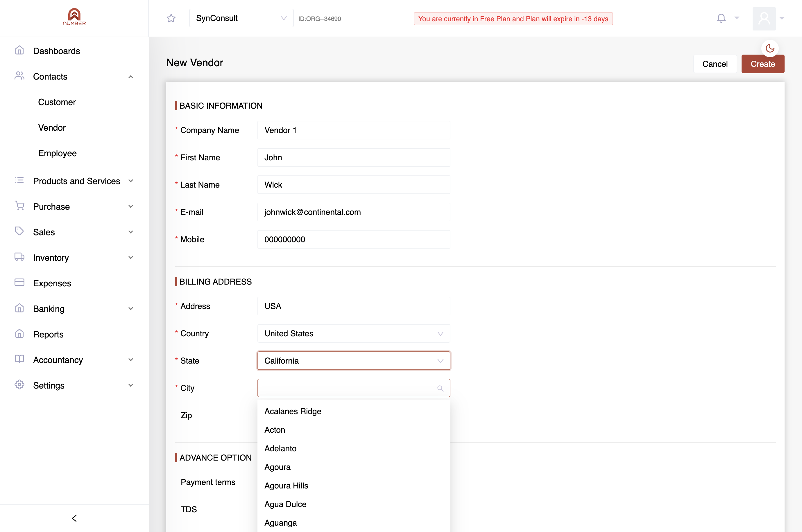
Task: Open Dashboards in sidebar
Action: [56, 51]
